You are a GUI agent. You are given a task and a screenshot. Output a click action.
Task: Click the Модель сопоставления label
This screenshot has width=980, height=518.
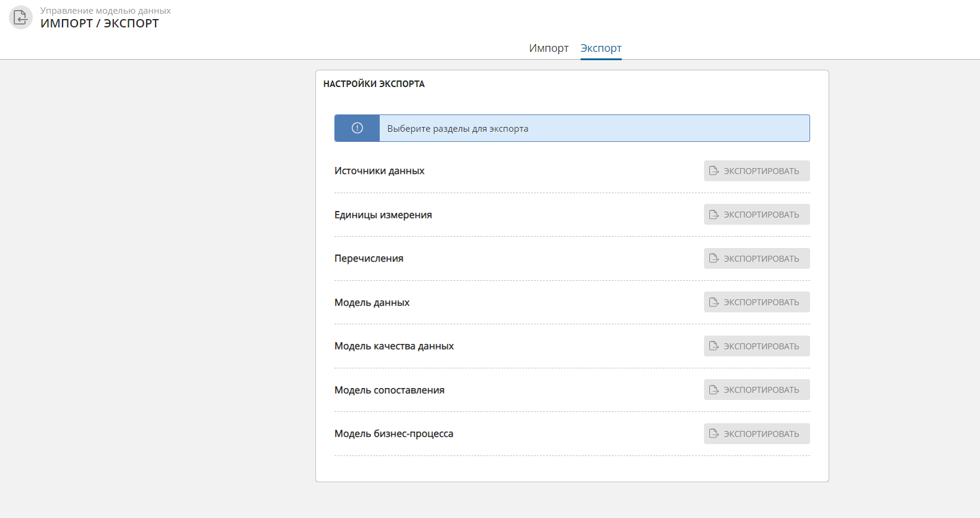tap(389, 390)
